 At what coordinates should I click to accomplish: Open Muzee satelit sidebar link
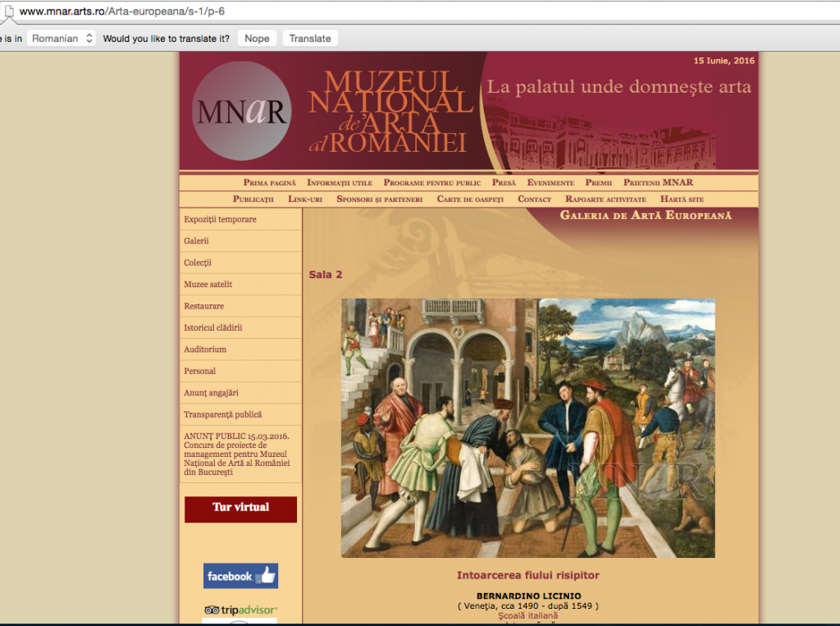(208, 284)
